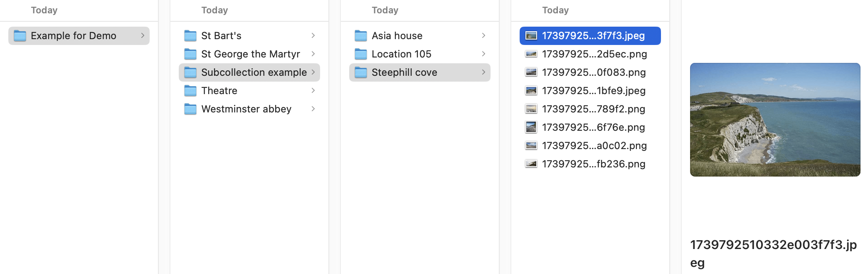Select the Steephill cove folder name

[x=404, y=72]
